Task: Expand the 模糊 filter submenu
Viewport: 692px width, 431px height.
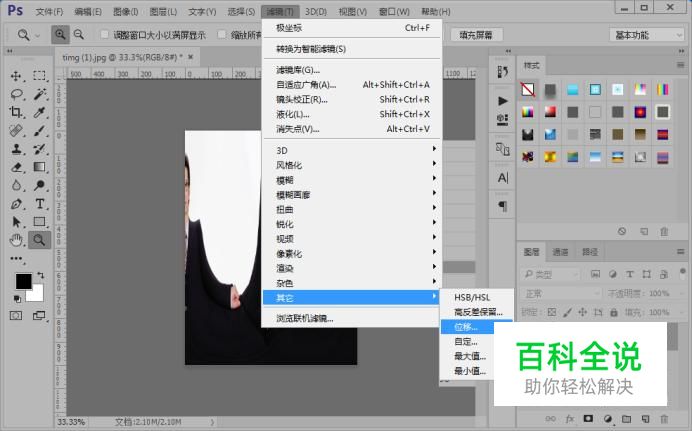Action: [352, 180]
